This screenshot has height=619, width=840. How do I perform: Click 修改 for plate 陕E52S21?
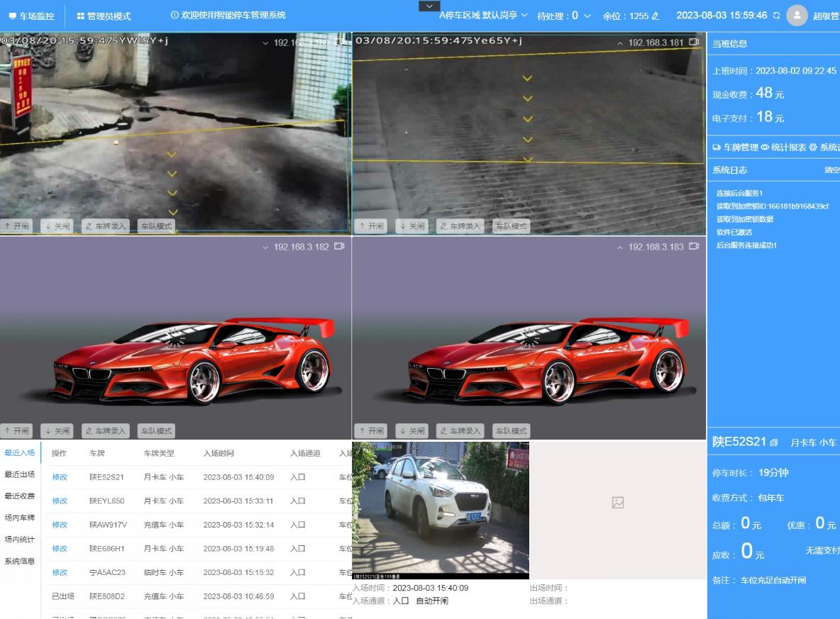60,477
